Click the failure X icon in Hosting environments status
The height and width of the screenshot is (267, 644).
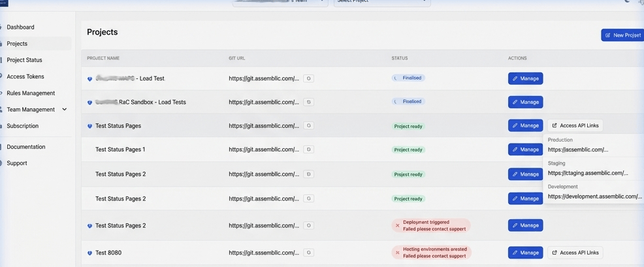(x=398, y=253)
